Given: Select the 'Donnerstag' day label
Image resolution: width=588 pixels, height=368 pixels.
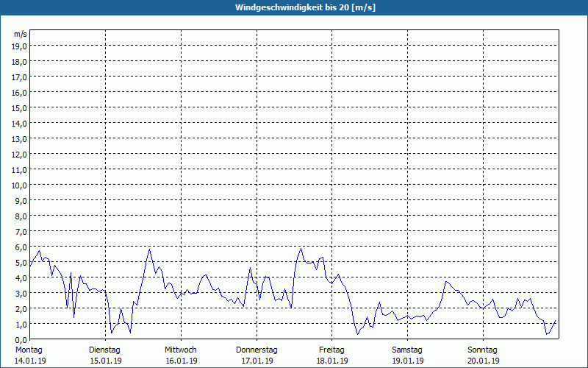Looking at the screenshot, I should (257, 350).
